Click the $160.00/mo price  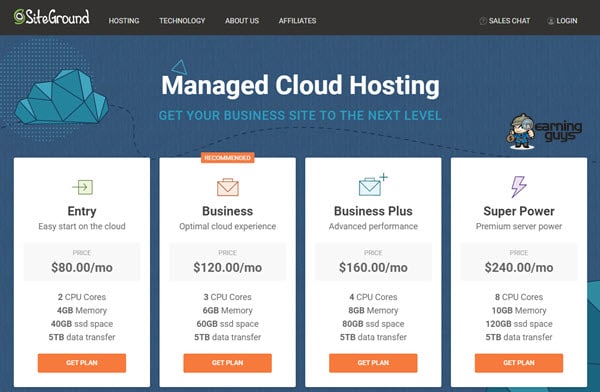tap(373, 267)
